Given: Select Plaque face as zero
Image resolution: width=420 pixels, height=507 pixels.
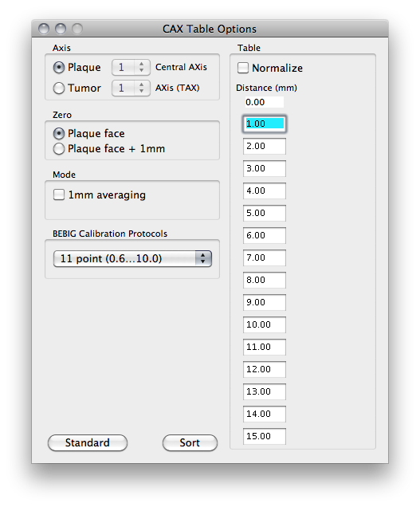Looking at the screenshot, I should coord(59,134).
